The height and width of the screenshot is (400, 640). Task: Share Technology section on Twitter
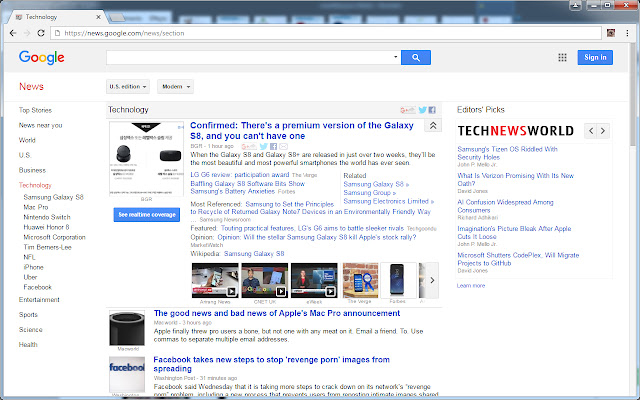click(422, 110)
